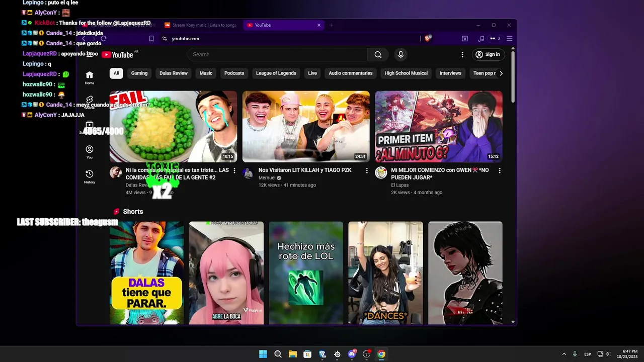Open the browser hamburger menu
644x362 pixels.
pyautogui.click(x=510, y=38)
